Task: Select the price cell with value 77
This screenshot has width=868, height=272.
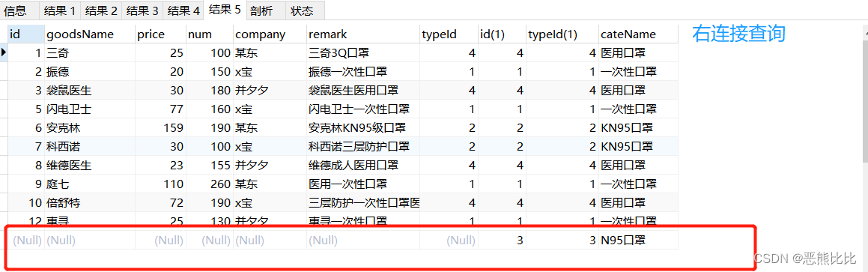Action: point(160,109)
